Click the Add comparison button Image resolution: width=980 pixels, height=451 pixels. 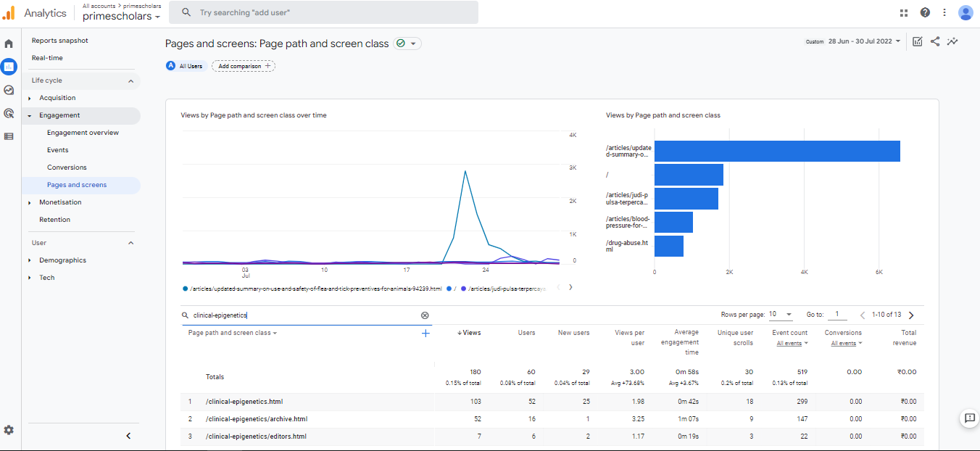(x=244, y=66)
